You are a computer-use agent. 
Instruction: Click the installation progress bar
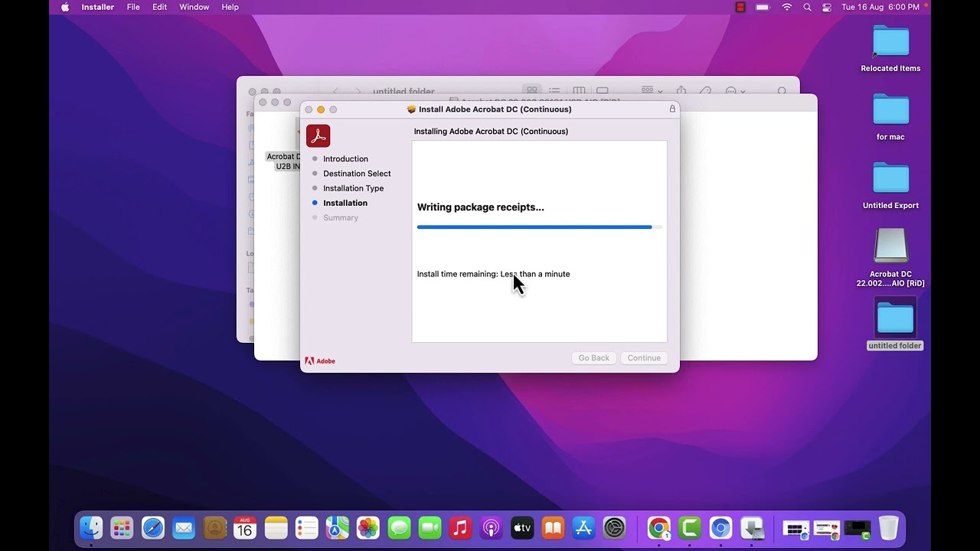pyautogui.click(x=539, y=227)
